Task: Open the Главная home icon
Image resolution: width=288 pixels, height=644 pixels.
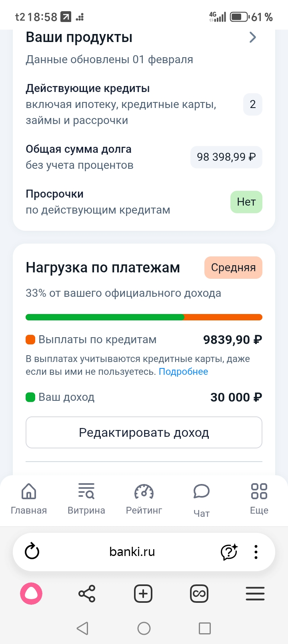Action: coord(29,491)
